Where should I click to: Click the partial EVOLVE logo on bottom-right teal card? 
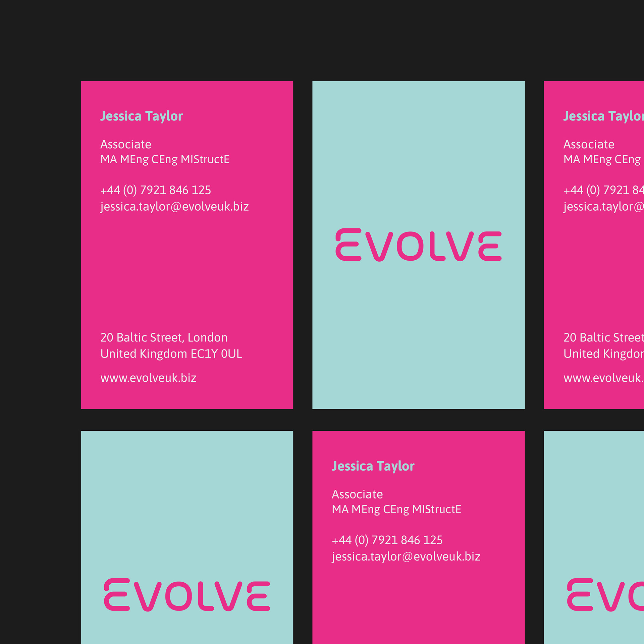coord(605,595)
